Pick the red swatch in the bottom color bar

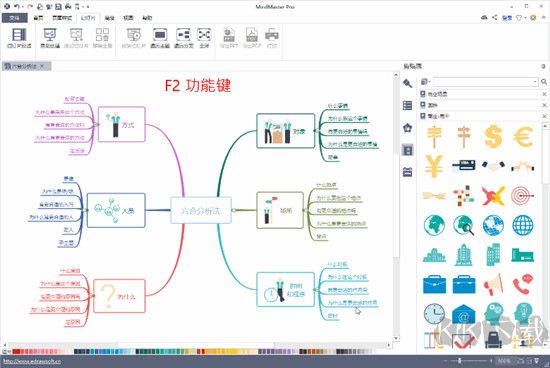point(16,351)
